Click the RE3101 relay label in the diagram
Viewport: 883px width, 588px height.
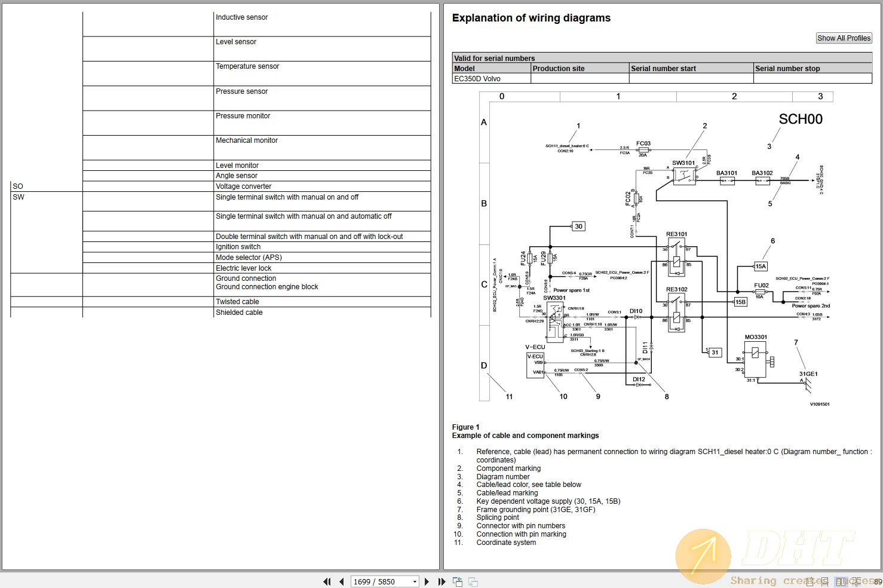pos(677,234)
